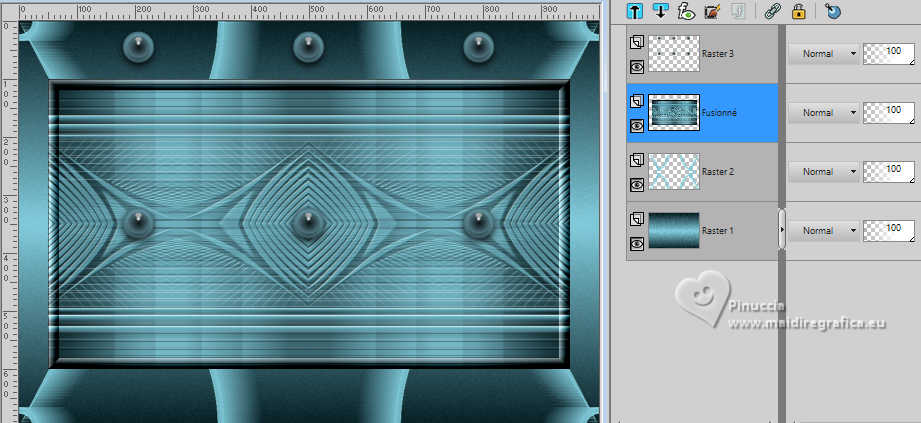Click the vertical scrollbar beside the canvas
Viewport: 921px width, 423px height.
pyautogui.click(x=604, y=212)
